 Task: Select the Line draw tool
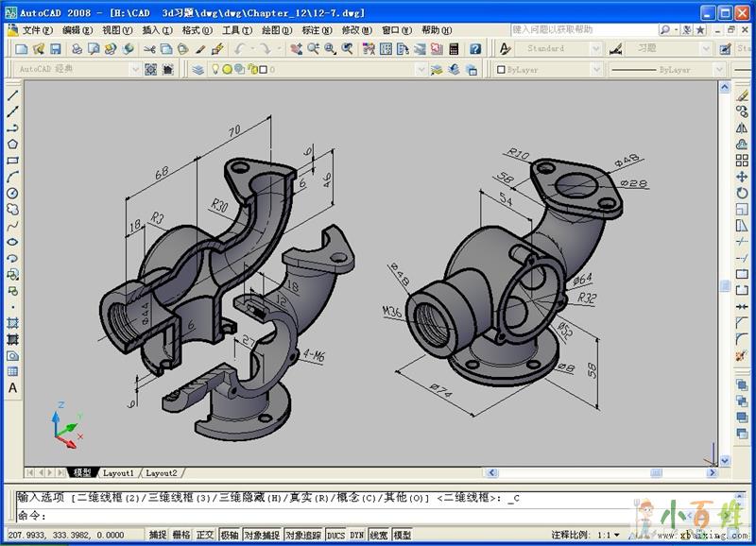(x=12, y=95)
